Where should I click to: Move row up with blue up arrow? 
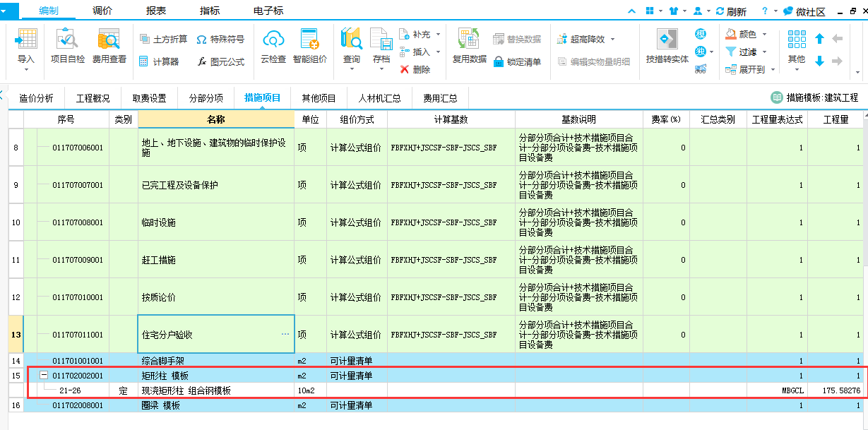[x=819, y=39]
